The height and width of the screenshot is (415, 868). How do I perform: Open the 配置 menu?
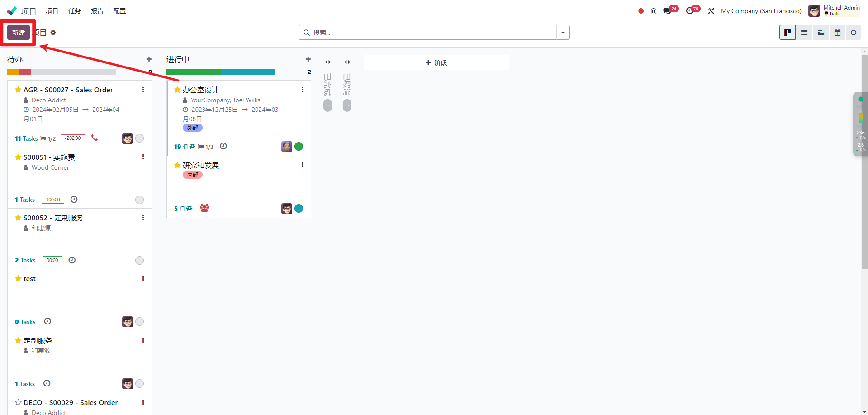coord(119,11)
